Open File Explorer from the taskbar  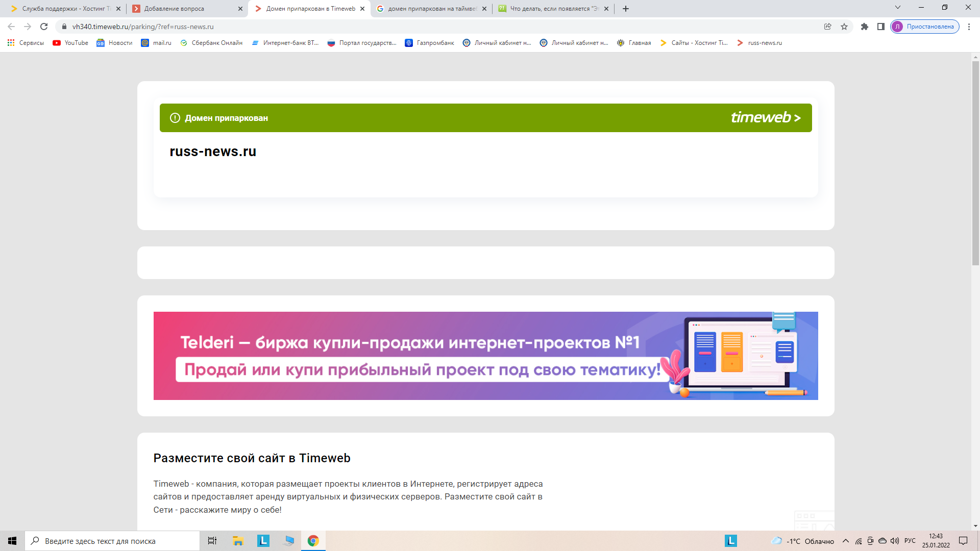[238, 541]
